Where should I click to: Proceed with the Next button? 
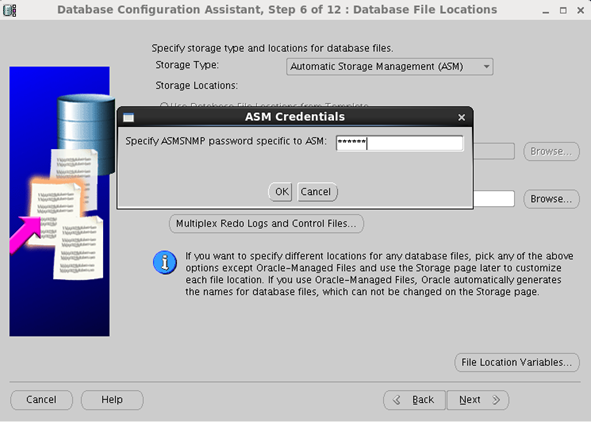478,399
